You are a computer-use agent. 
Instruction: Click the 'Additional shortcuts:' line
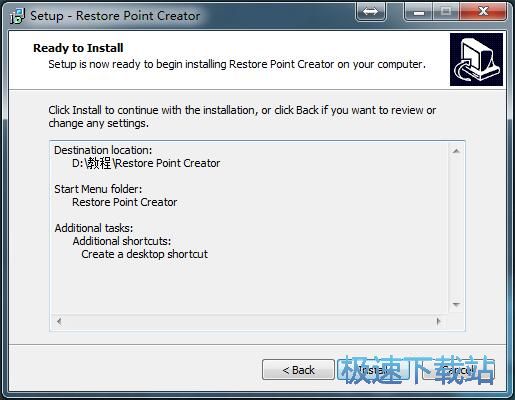pyautogui.click(x=122, y=241)
